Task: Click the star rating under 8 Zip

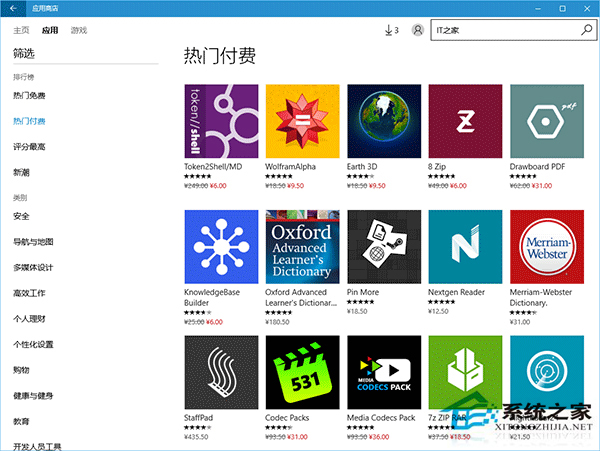Action: pos(442,176)
